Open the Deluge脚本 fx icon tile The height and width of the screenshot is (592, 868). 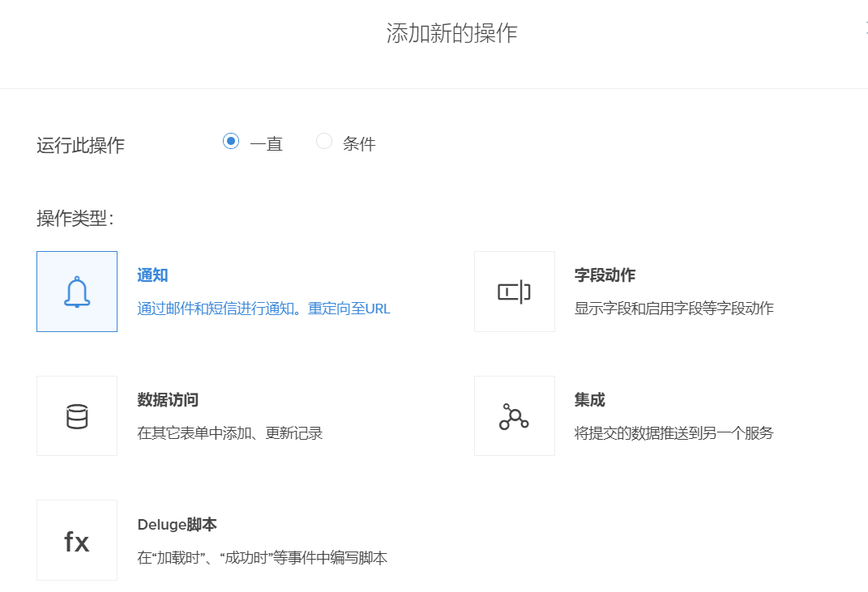tap(77, 540)
